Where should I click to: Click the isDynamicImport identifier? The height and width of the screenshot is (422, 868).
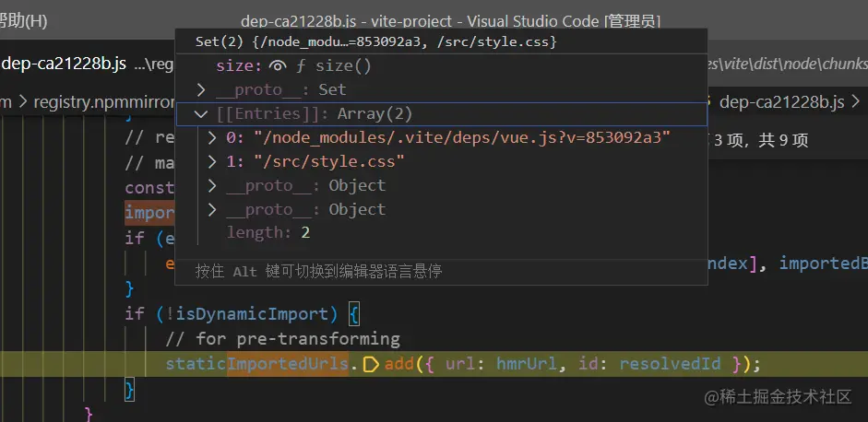pos(251,314)
